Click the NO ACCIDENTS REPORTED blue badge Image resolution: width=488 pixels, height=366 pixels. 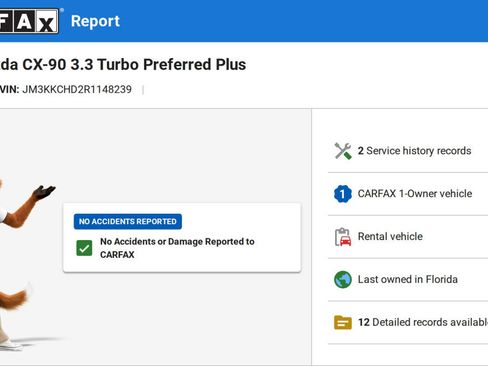[128, 221]
